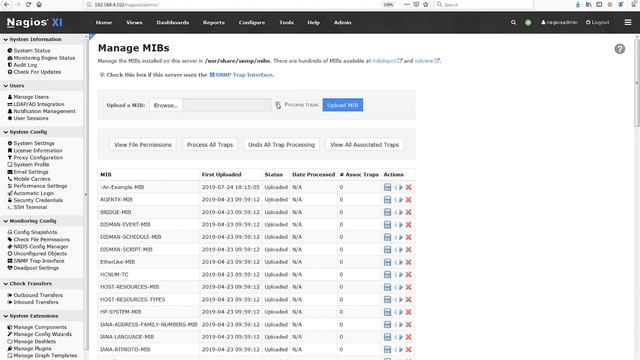Image resolution: width=640 pixels, height=360 pixels.
Task: Process traps for EtherLike-MIB
Action: pos(401,262)
